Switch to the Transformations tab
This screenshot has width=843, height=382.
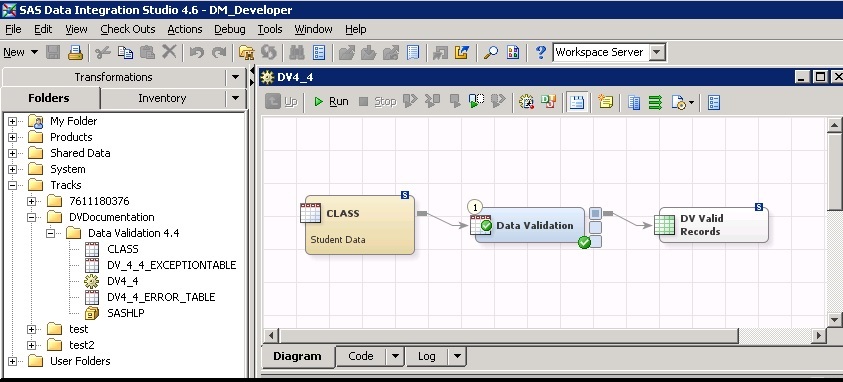coord(113,77)
